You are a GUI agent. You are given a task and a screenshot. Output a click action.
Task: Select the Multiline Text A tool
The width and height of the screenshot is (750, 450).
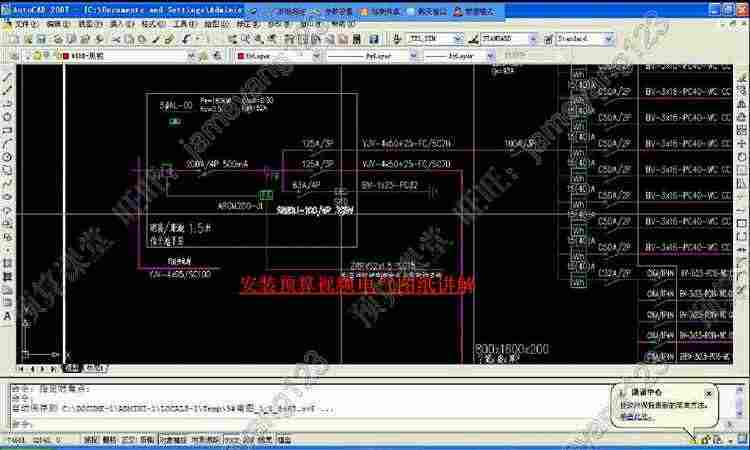click(7, 316)
